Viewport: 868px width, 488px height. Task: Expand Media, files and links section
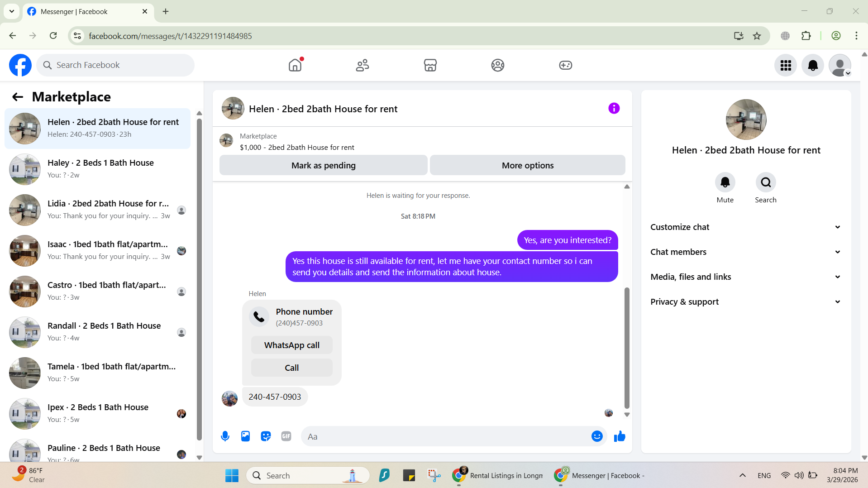[x=746, y=277]
